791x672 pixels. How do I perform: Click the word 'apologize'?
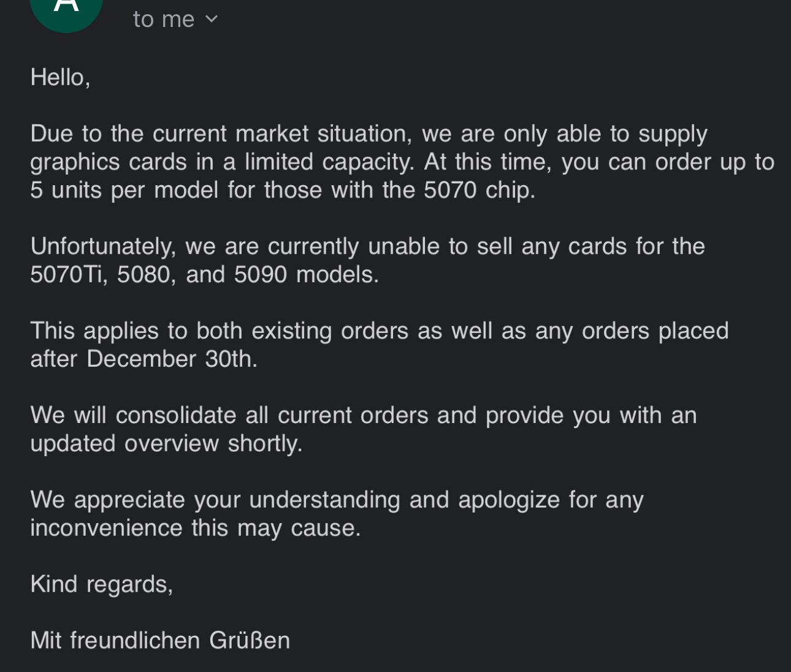click(511, 499)
